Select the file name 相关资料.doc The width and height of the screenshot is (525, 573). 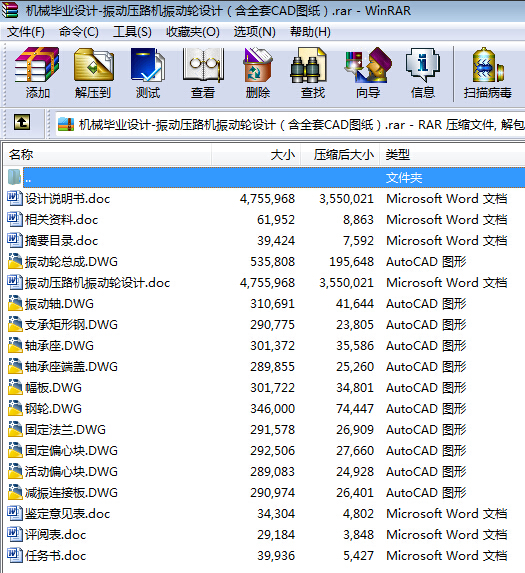pos(61,220)
